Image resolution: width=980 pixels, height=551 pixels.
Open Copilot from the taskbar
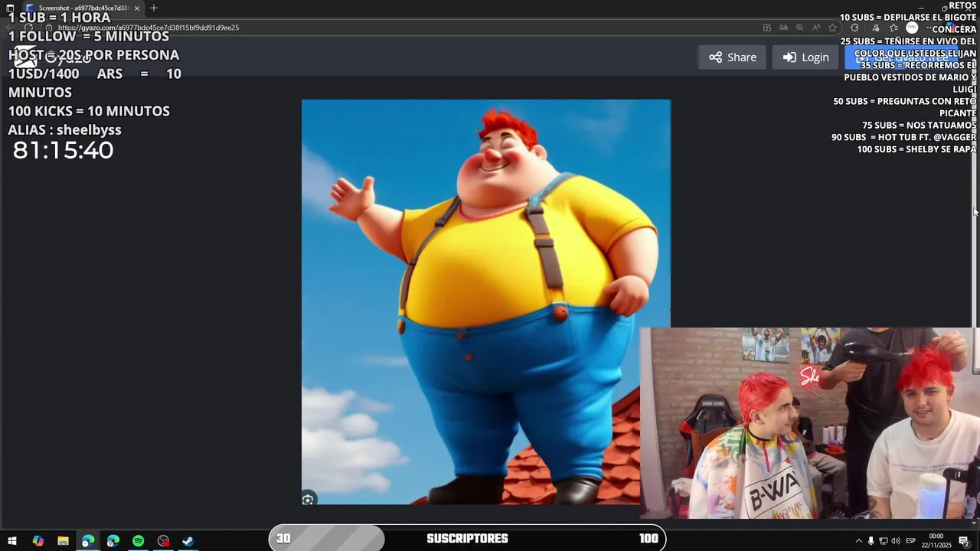[38, 541]
